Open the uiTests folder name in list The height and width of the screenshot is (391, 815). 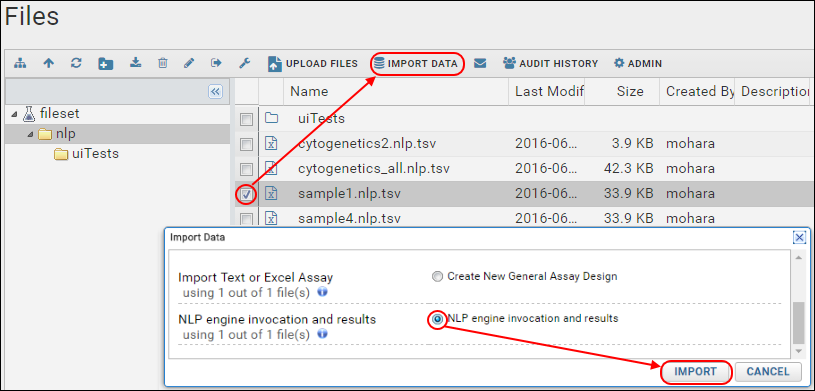pyautogui.click(x=321, y=119)
